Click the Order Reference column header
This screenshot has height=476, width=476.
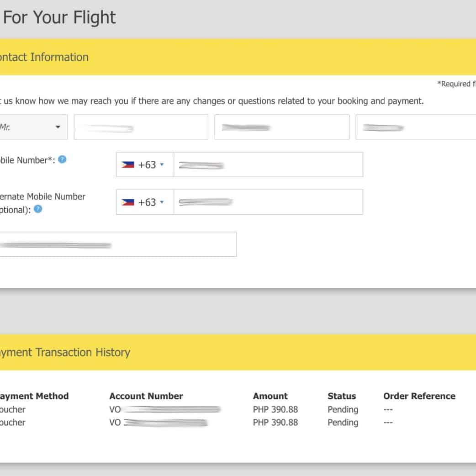click(419, 396)
